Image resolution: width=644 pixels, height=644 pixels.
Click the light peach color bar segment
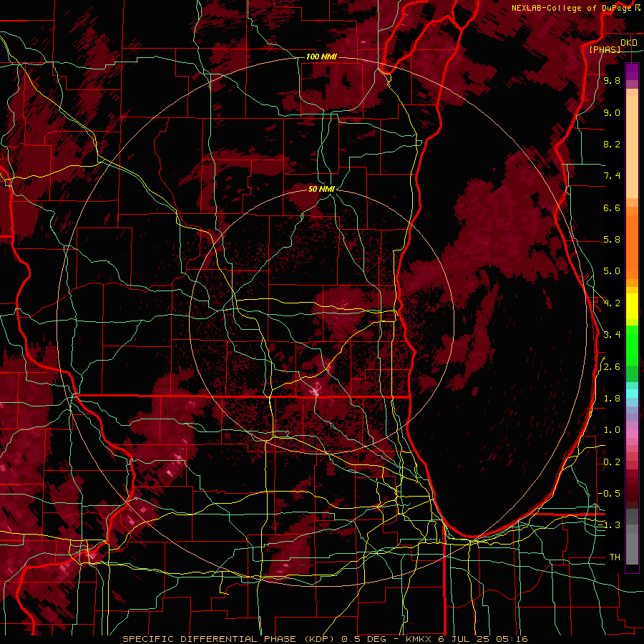tap(632, 147)
